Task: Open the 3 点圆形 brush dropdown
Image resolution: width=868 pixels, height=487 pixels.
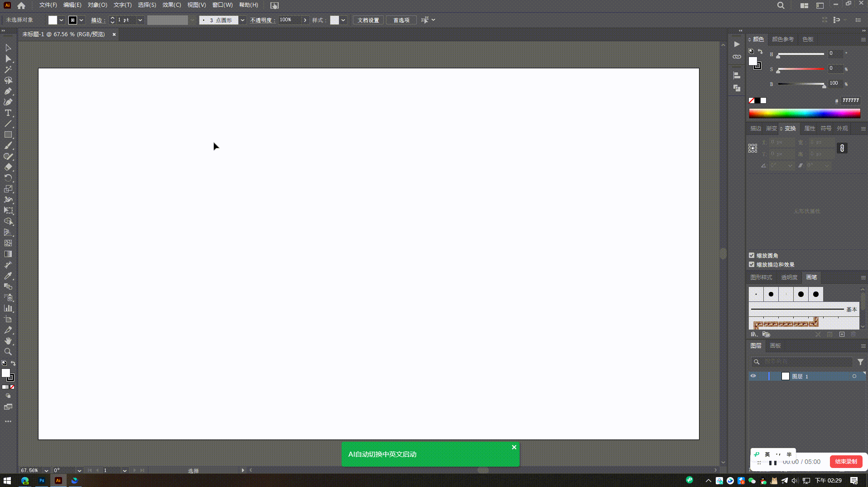Action: click(x=243, y=20)
